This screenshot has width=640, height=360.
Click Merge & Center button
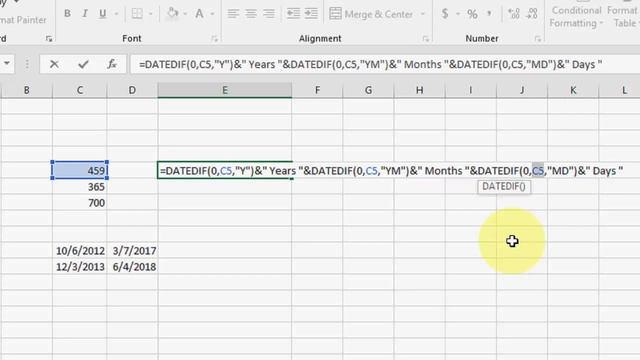click(x=371, y=14)
